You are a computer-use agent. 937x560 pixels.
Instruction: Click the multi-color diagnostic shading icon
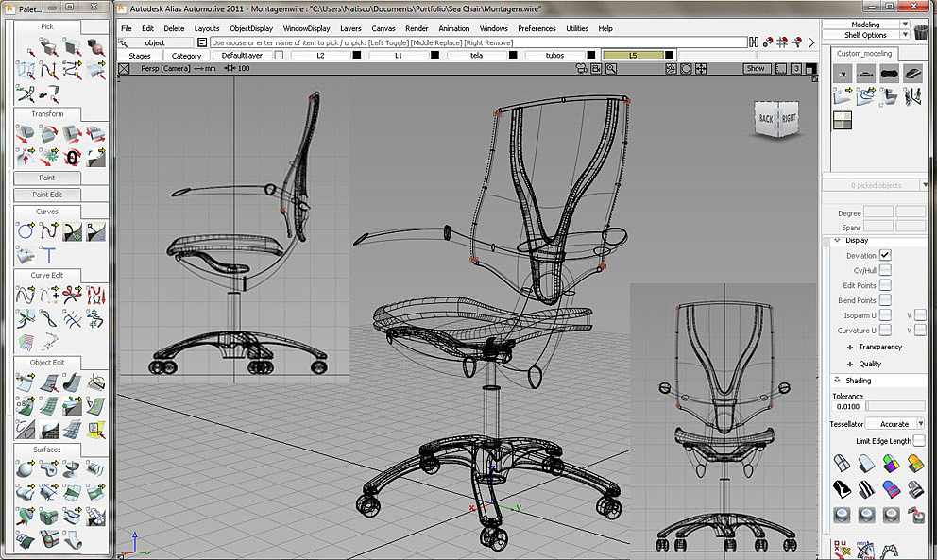890,463
